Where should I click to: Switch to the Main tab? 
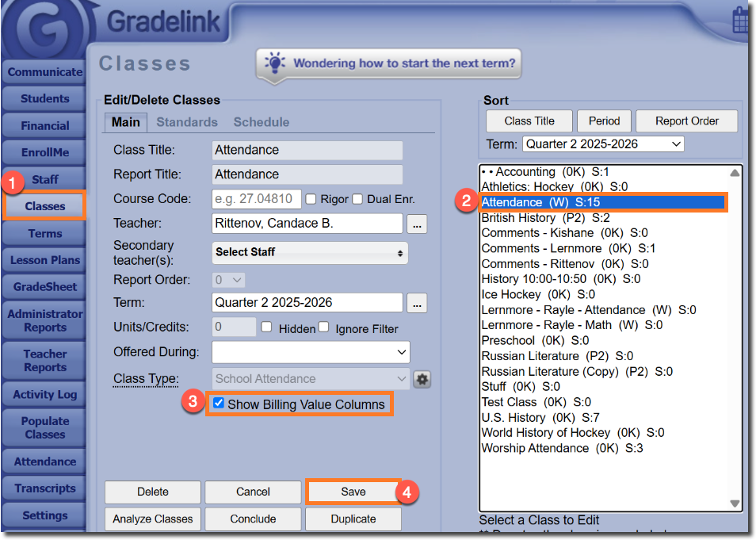coord(126,122)
